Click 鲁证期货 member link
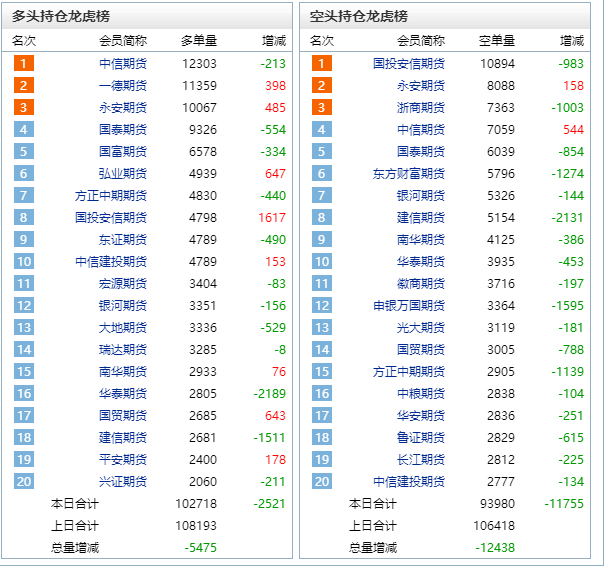The width and height of the screenshot is (611, 572). tap(421, 438)
